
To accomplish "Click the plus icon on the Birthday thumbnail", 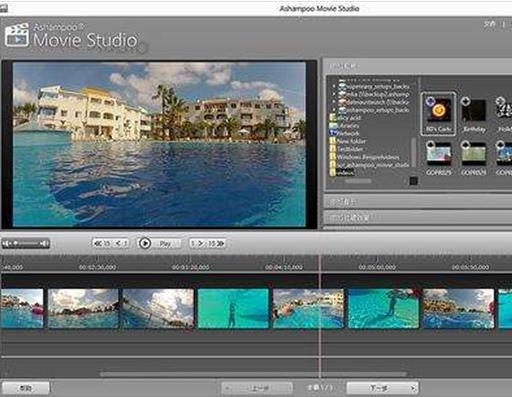I will tap(465, 101).
